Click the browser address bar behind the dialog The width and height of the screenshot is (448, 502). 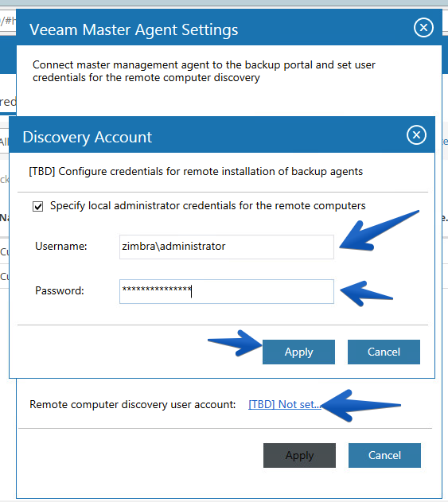[8, 21]
